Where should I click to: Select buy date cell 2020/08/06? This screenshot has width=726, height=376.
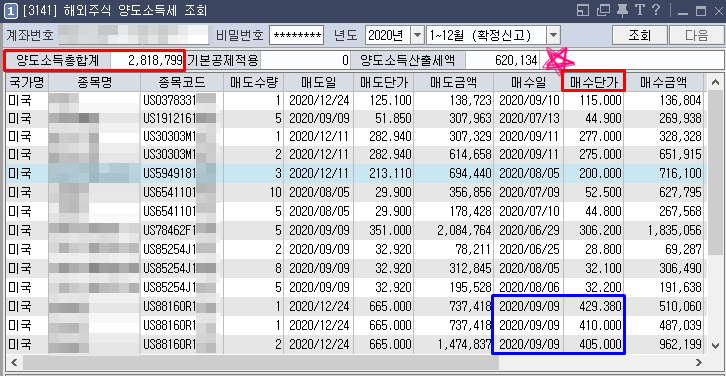528,287
